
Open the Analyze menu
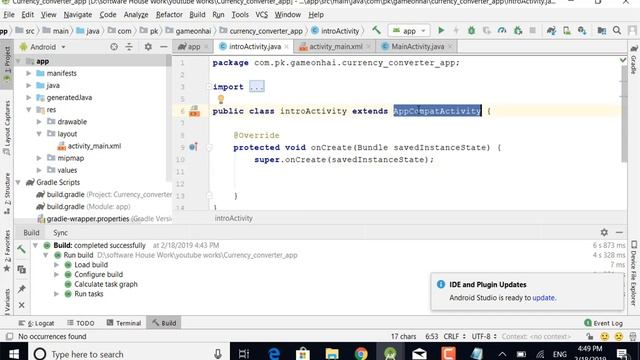[136, 15]
